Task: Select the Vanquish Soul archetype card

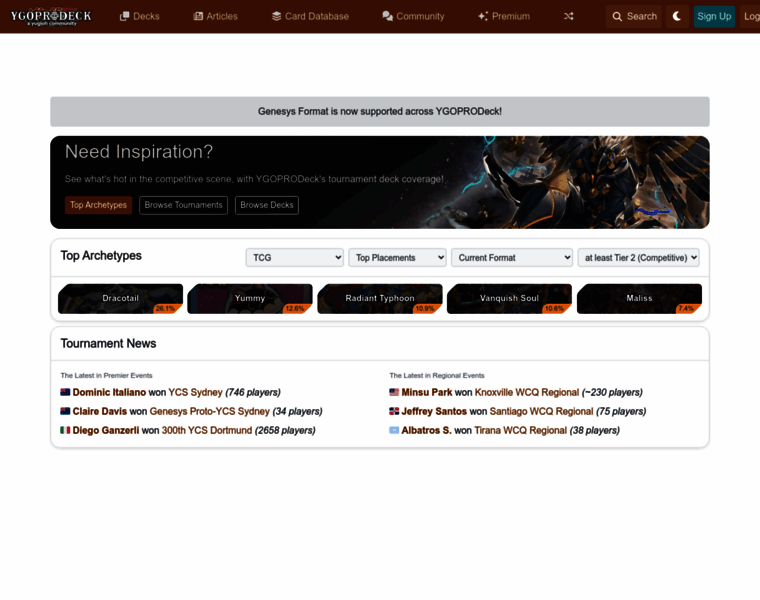Action: (509, 299)
